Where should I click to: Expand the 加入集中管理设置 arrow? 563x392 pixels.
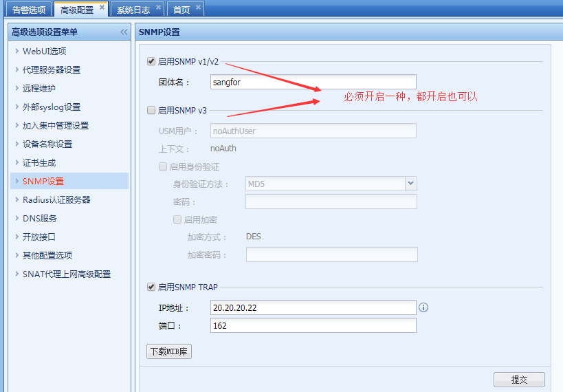click(x=17, y=125)
